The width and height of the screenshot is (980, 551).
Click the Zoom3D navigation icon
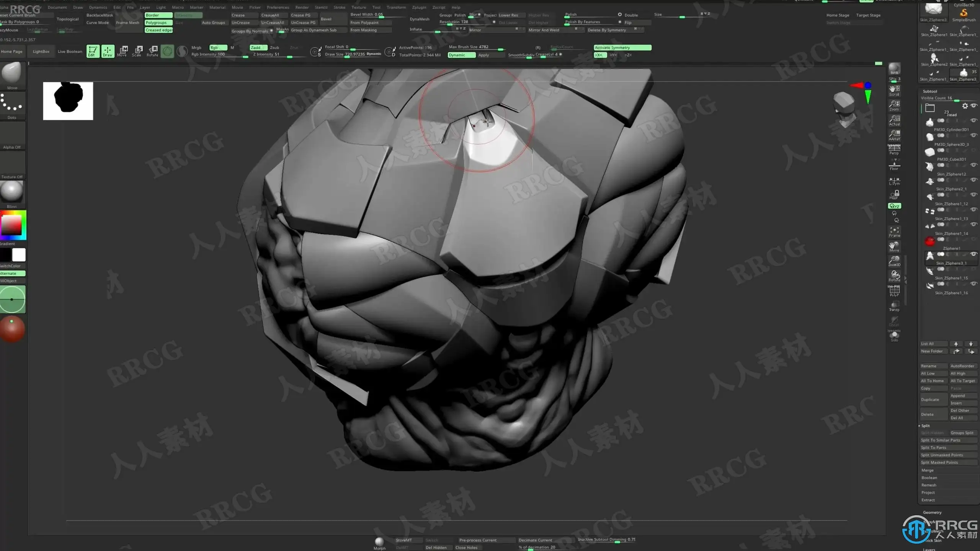tap(894, 261)
